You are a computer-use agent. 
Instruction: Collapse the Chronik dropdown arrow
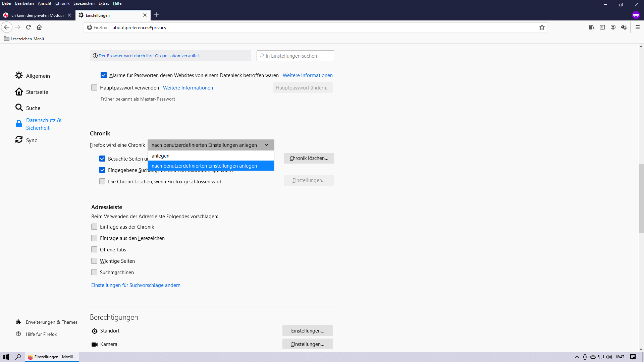click(x=267, y=145)
